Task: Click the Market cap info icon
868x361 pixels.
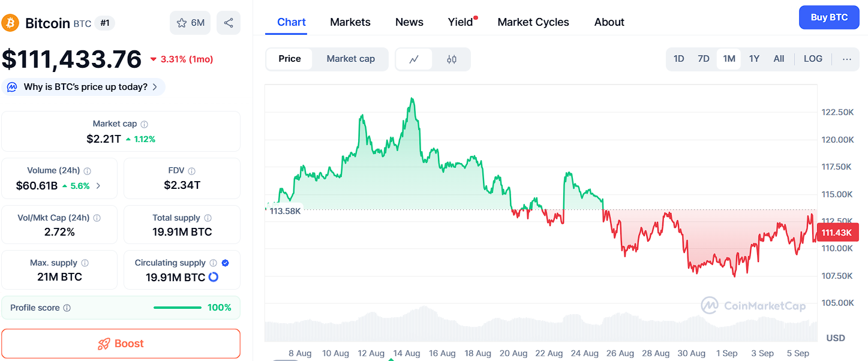Action: coord(144,124)
